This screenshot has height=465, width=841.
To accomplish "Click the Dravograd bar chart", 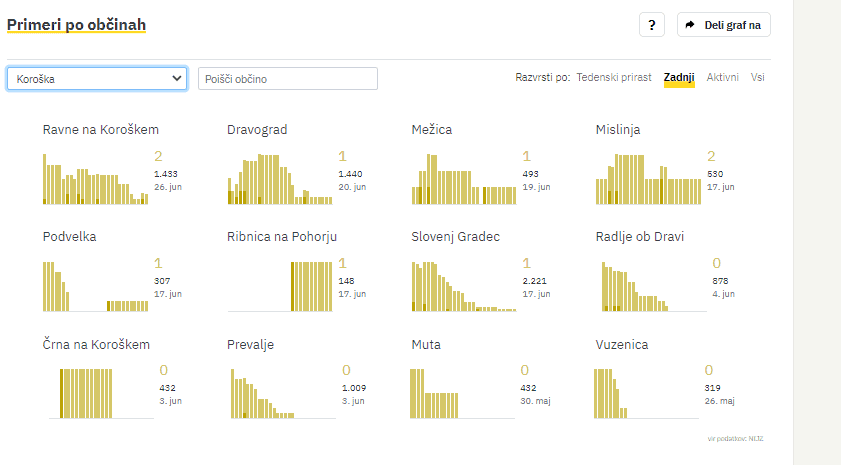I will pos(279,179).
